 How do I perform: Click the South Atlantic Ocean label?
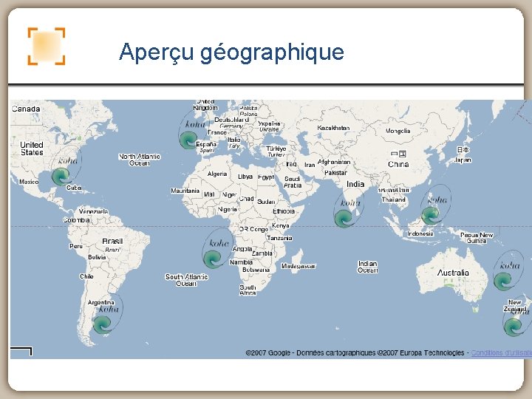[186, 280]
